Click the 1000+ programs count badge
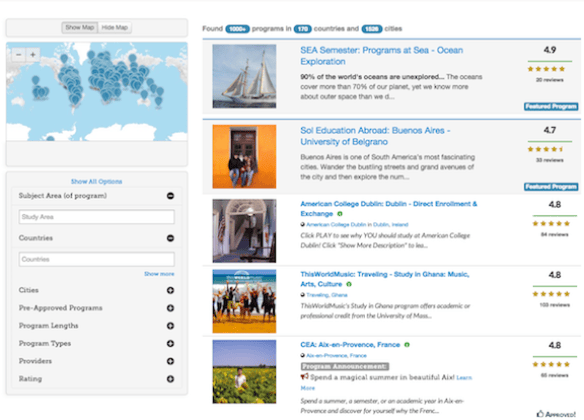 [x=237, y=29]
